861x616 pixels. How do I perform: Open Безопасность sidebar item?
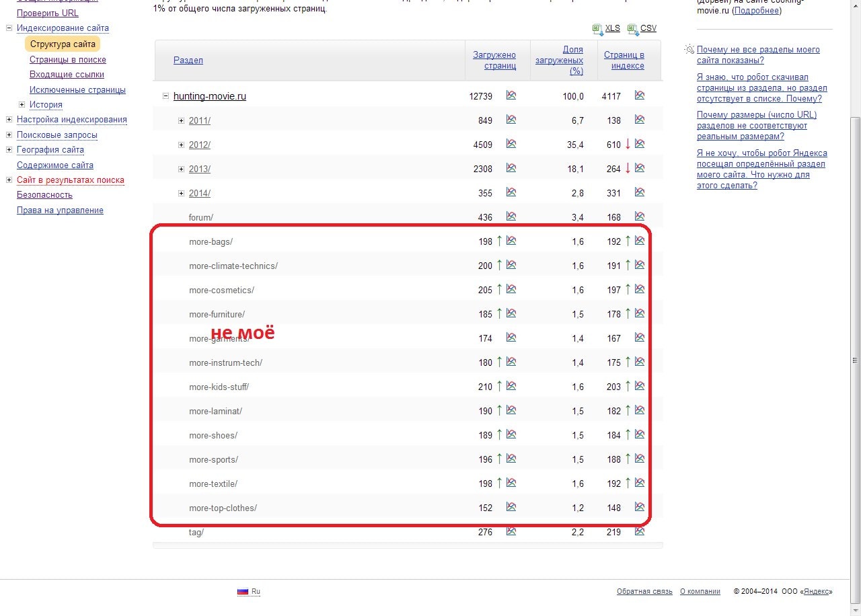tap(44, 194)
